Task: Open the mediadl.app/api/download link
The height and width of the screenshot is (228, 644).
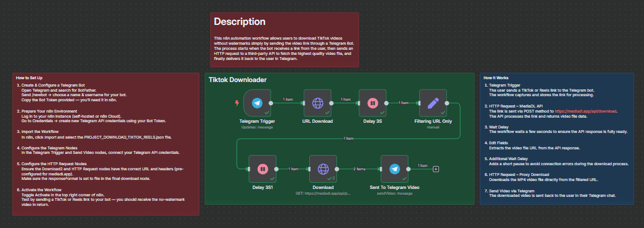Action: pyautogui.click(x=586, y=111)
